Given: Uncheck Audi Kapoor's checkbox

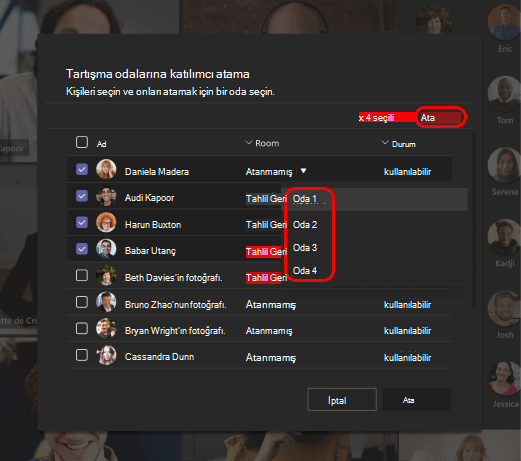Looking at the screenshot, I should pos(82,196).
